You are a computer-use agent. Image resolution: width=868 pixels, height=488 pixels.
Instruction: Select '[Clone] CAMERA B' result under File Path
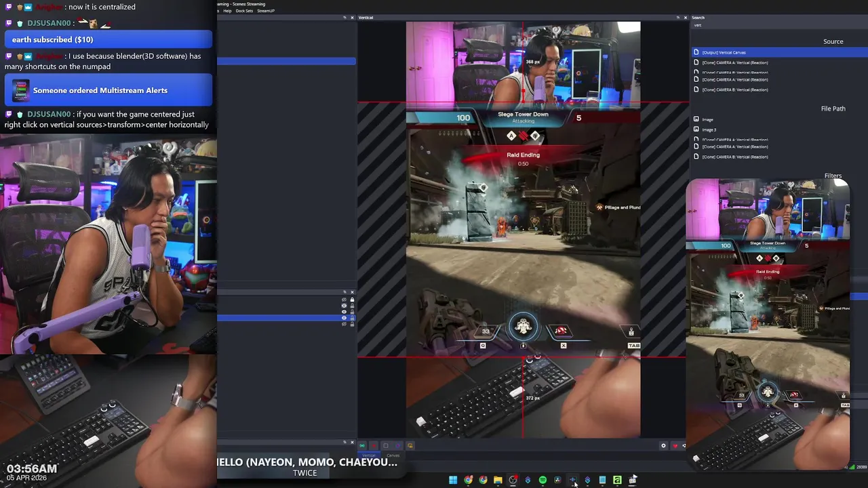[735, 157]
